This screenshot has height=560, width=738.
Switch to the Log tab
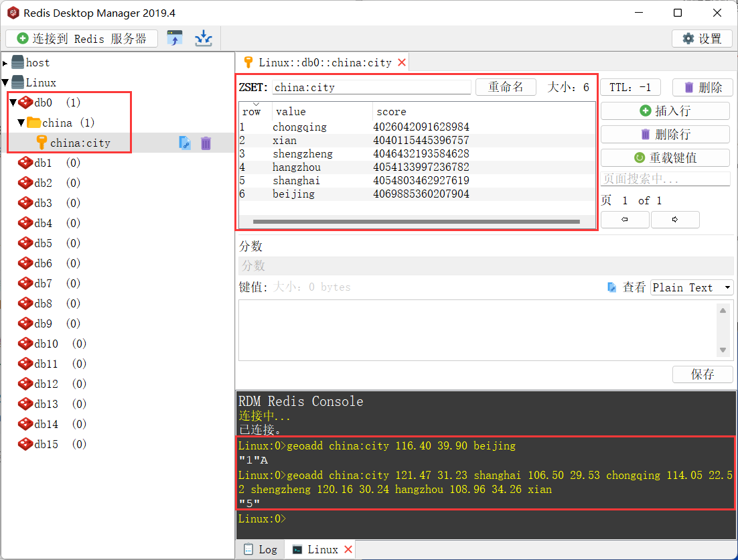pyautogui.click(x=261, y=549)
